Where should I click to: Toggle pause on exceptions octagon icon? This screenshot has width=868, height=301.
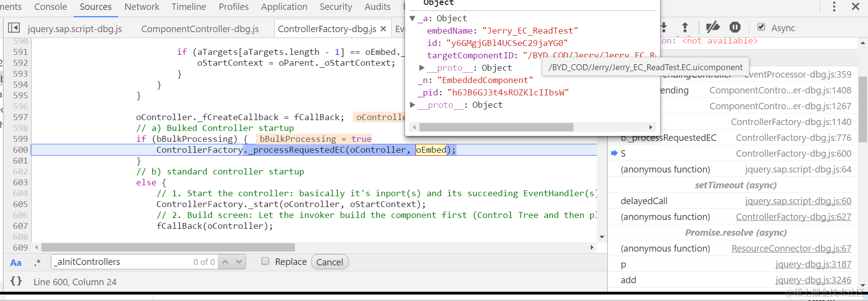point(735,27)
